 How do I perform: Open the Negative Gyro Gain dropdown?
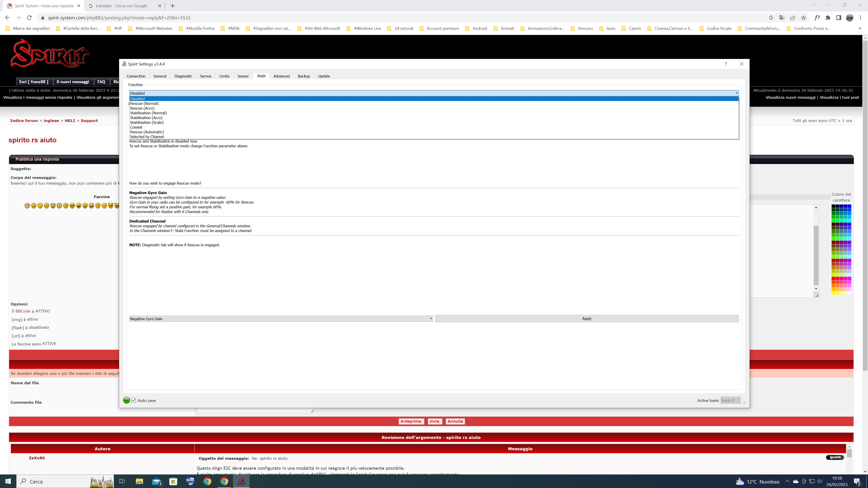pyautogui.click(x=281, y=319)
